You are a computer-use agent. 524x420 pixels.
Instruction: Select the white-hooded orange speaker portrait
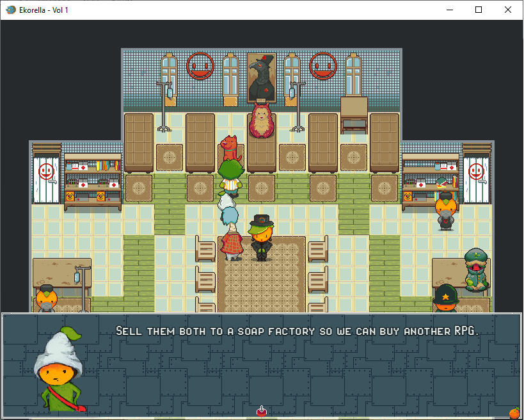(x=60, y=369)
